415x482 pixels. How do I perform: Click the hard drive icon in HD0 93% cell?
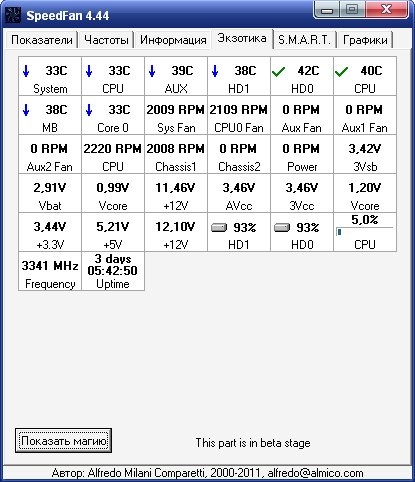282,227
